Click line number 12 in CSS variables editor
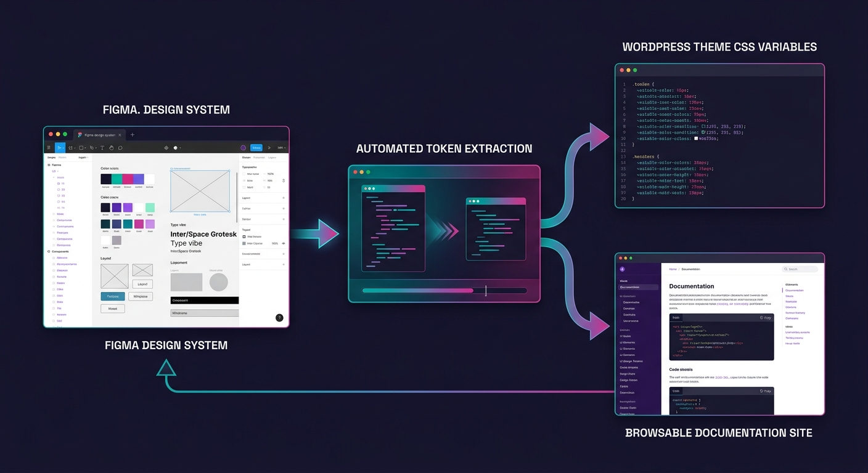 tap(623, 150)
